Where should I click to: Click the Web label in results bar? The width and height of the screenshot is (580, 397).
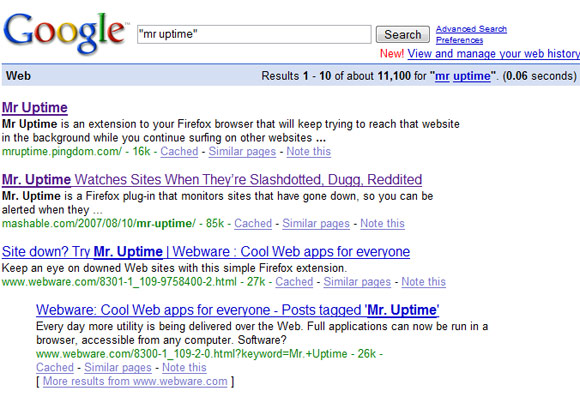click(18, 76)
